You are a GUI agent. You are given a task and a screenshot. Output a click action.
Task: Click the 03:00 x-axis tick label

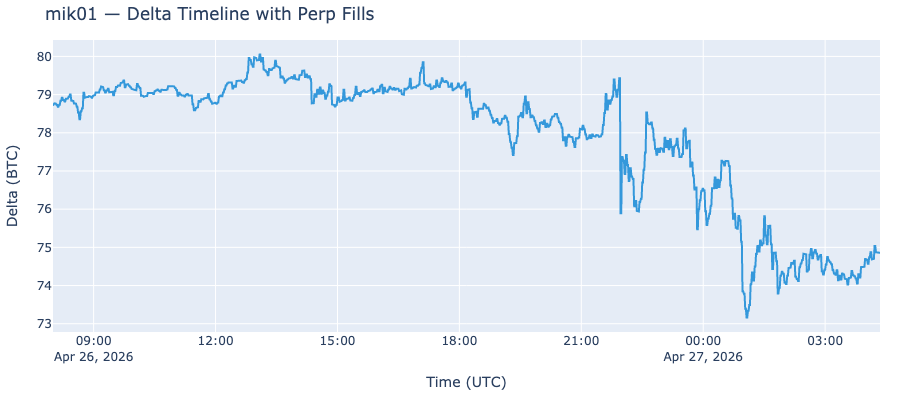(825, 341)
